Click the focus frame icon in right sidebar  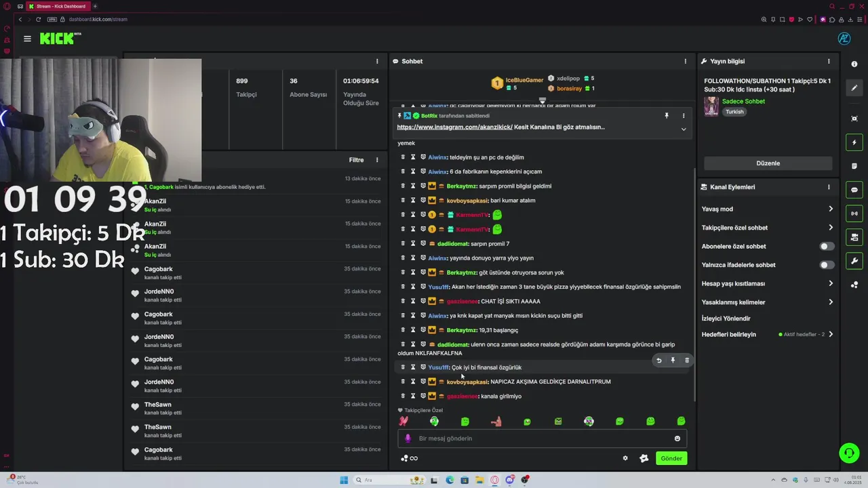pyautogui.click(x=854, y=119)
